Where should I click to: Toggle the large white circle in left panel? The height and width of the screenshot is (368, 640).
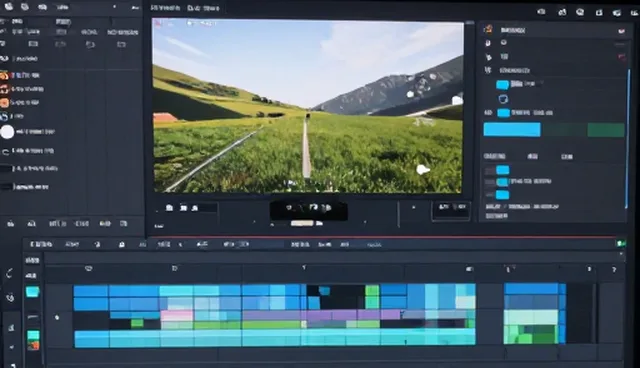coord(7,132)
